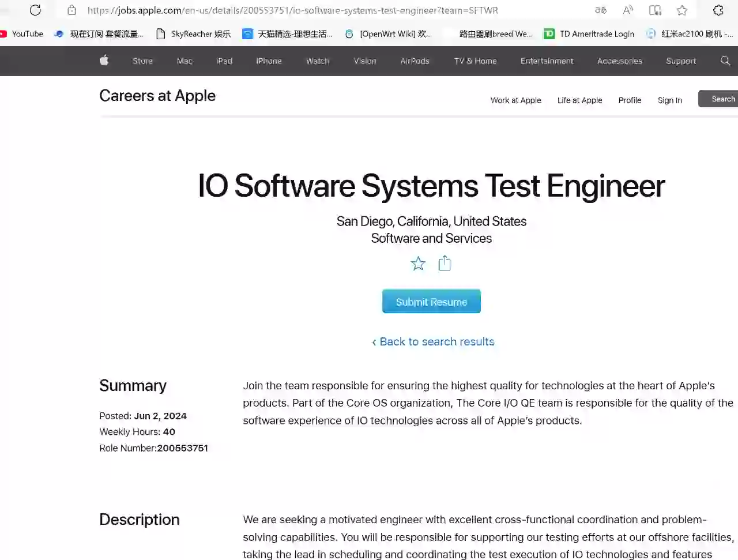Click the site info lock icon

coord(72,10)
